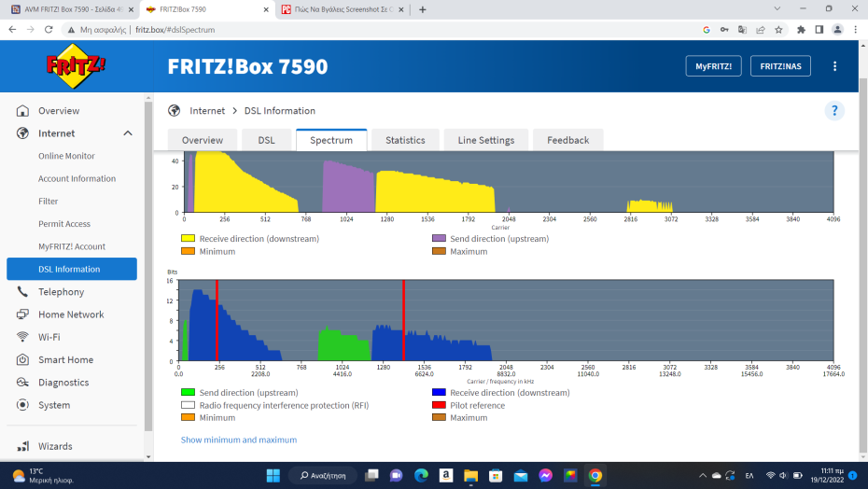Click the Wi-Fi signal icon in the sidebar

point(22,337)
